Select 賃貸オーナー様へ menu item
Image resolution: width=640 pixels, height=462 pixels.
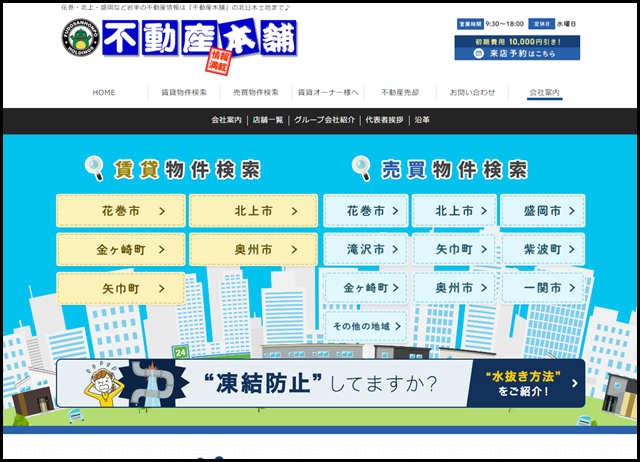[x=328, y=93]
